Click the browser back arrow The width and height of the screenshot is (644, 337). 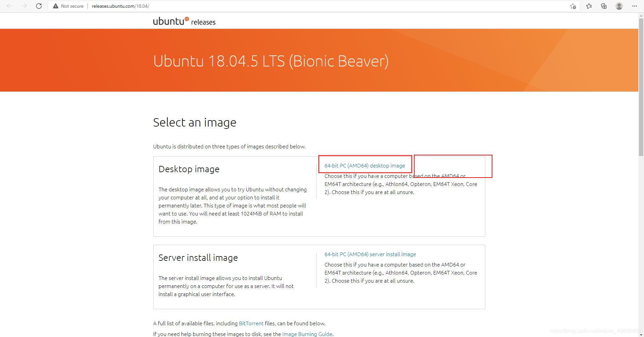click(x=9, y=6)
